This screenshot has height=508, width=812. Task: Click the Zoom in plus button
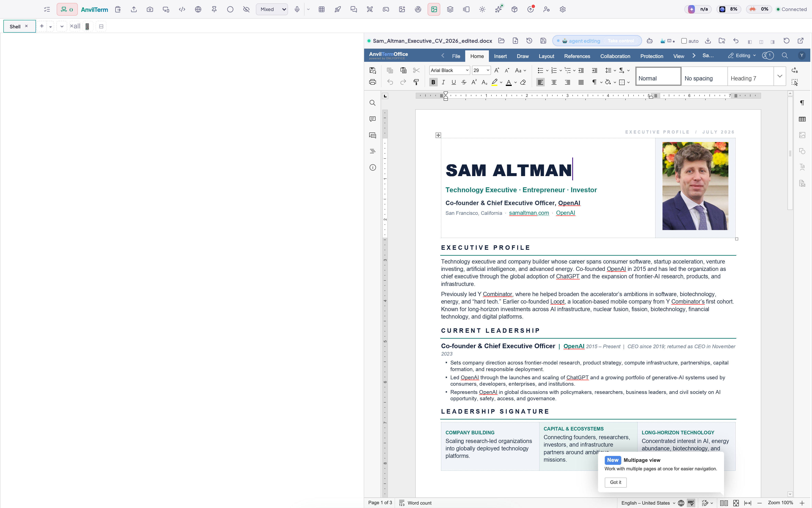pyautogui.click(x=802, y=503)
